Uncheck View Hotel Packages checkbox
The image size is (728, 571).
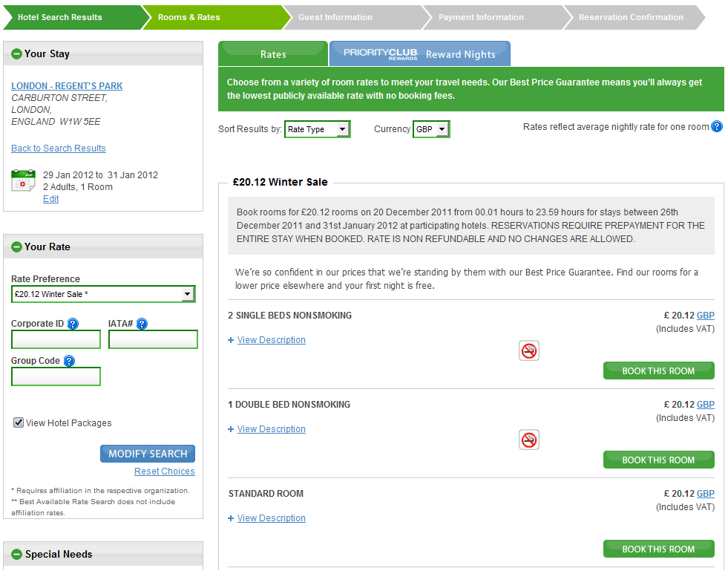tap(19, 422)
